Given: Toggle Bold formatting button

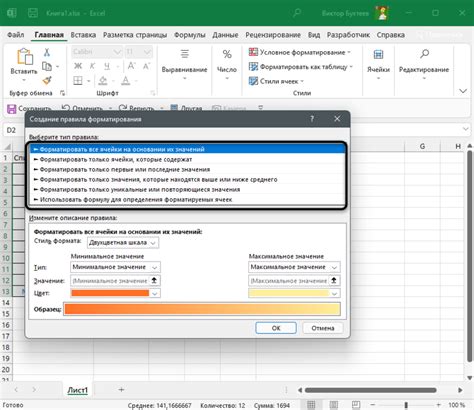Looking at the screenshot, I should tap(78, 66).
